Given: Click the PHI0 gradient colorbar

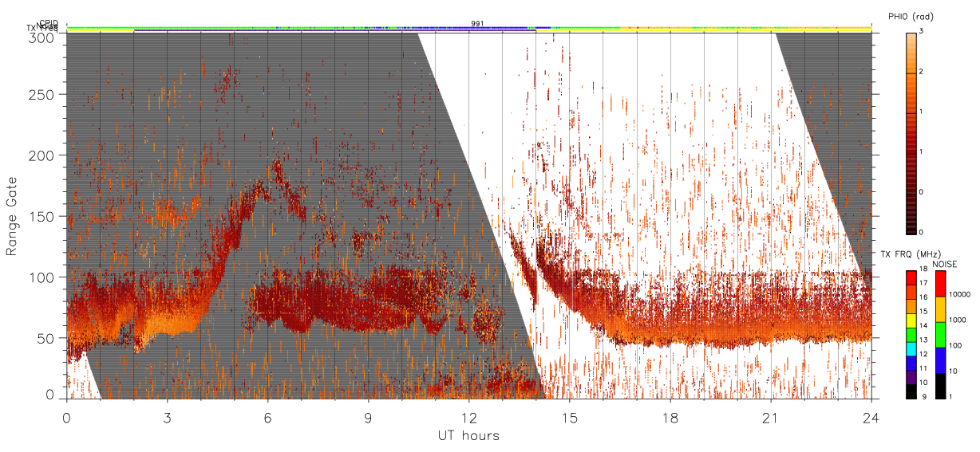Looking at the screenshot, I should coord(912,132).
